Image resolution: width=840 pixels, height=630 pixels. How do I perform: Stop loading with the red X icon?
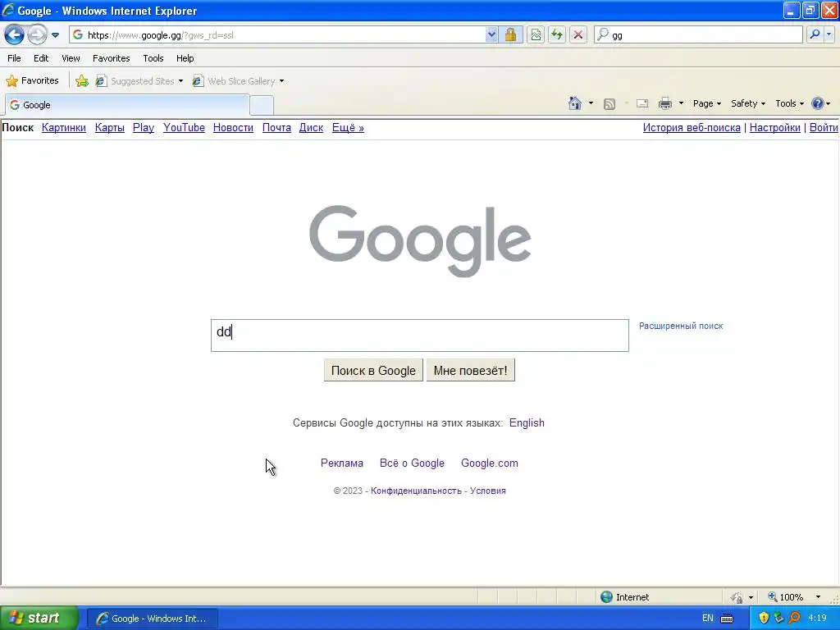[578, 34]
